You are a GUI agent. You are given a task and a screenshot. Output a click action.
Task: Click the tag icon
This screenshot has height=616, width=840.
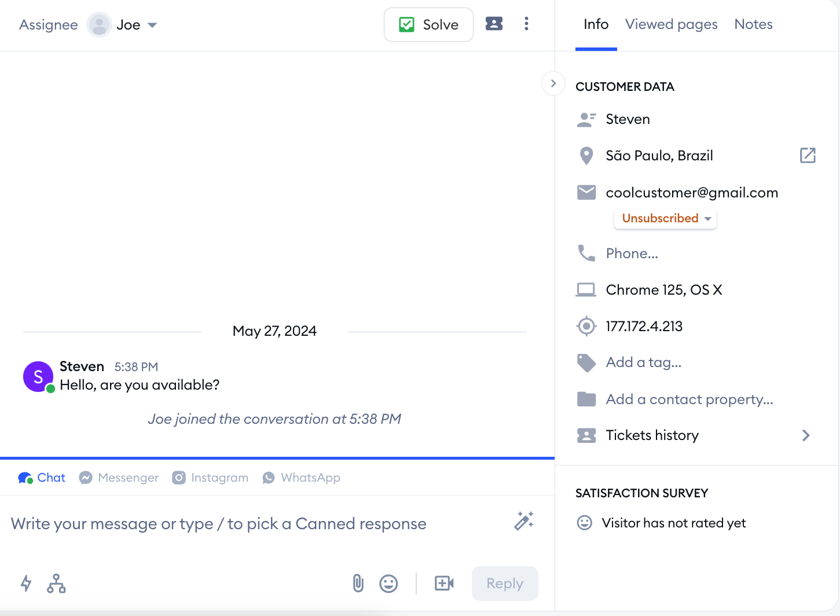(586, 362)
